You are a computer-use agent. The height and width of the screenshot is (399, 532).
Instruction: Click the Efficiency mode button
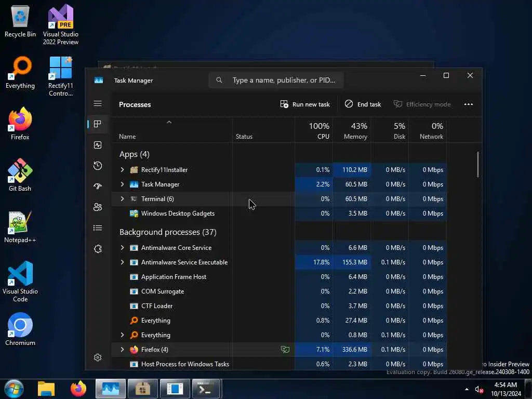pos(422,104)
